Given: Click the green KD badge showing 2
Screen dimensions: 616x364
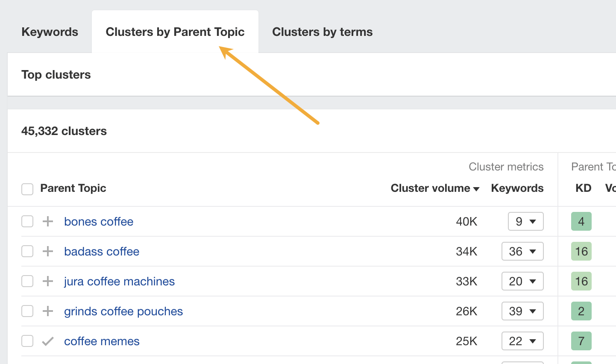Looking at the screenshot, I should (x=581, y=311).
